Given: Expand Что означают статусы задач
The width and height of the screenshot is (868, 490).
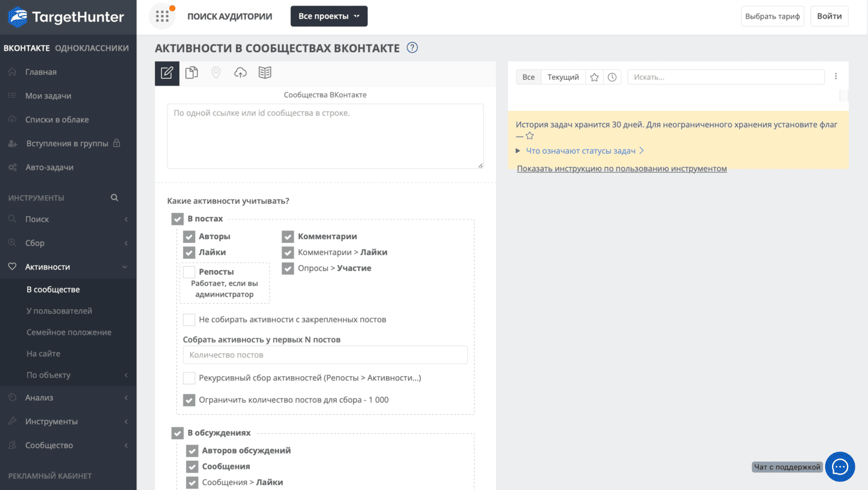Looking at the screenshot, I should click(x=580, y=151).
